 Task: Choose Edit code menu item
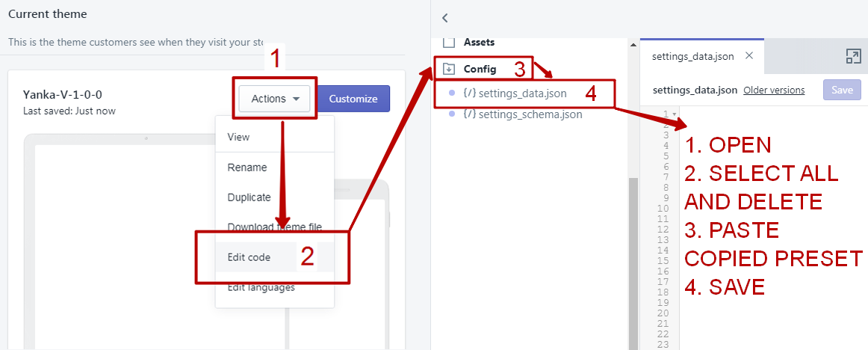pos(249,257)
